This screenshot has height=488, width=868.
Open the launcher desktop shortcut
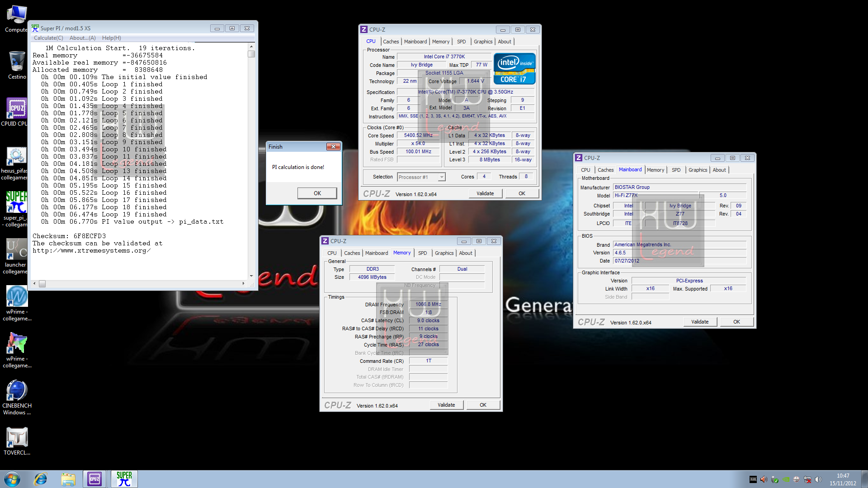(16, 256)
